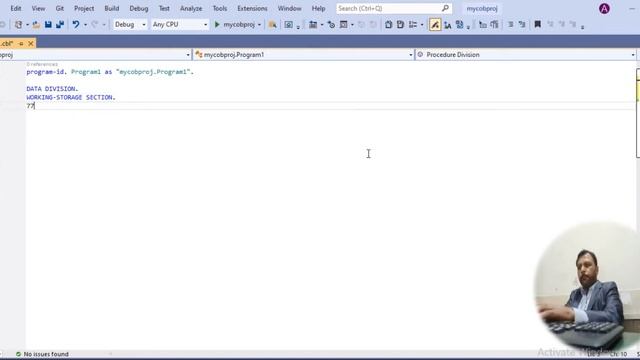The height and width of the screenshot is (360, 640).
Task: Close the .cbl document tab
Action: tap(31, 43)
